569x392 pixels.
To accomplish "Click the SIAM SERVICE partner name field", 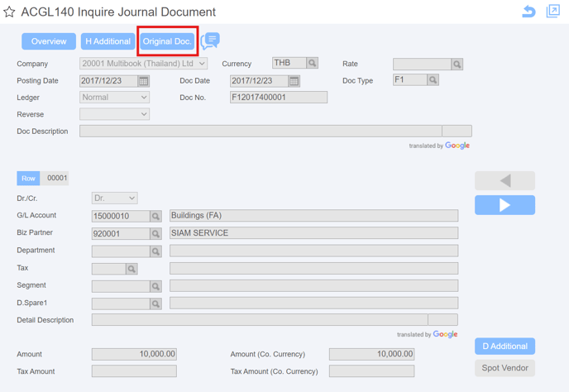I will (x=314, y=233).
